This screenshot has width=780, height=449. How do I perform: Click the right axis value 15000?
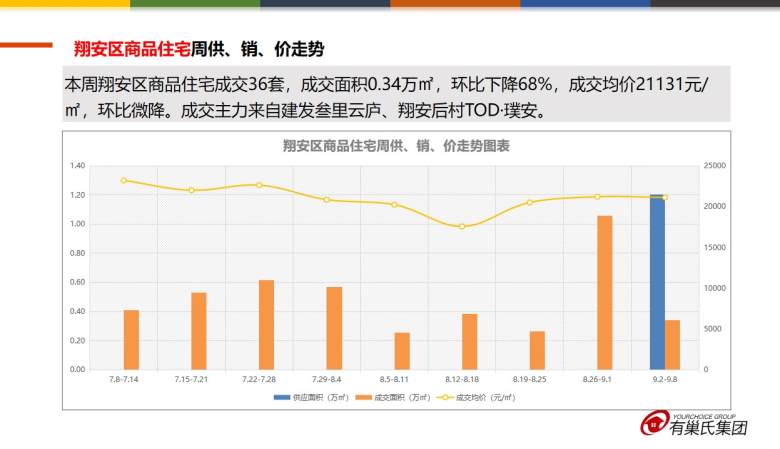click(714, 247)
